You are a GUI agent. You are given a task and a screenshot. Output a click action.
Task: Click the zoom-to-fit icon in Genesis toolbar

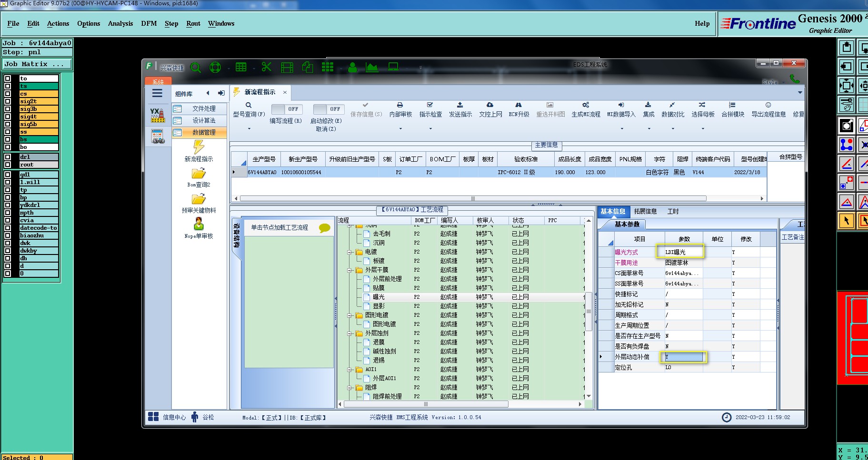847,86
